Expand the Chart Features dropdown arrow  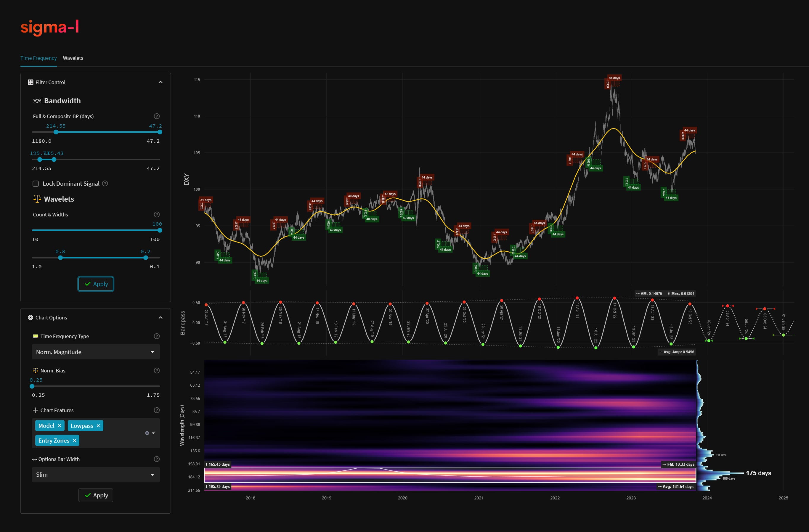click(x=153, y=433)
